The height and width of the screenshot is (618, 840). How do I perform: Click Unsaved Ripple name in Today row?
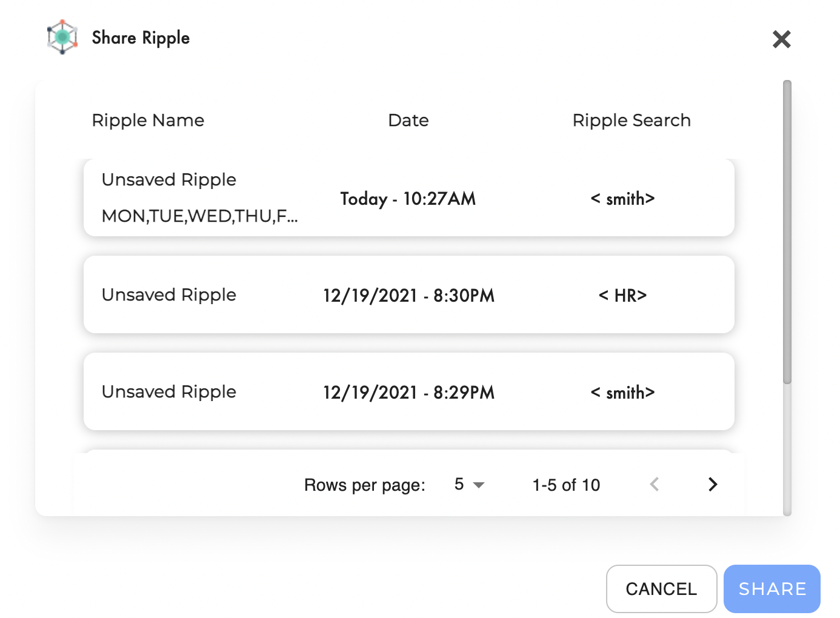(x=169, y=180)
